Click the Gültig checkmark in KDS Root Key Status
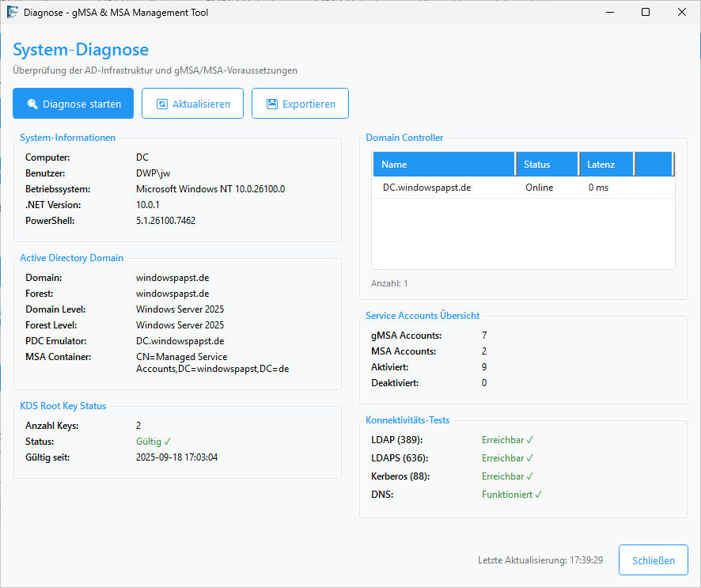The image size is (701, 588). coord(166,441)
